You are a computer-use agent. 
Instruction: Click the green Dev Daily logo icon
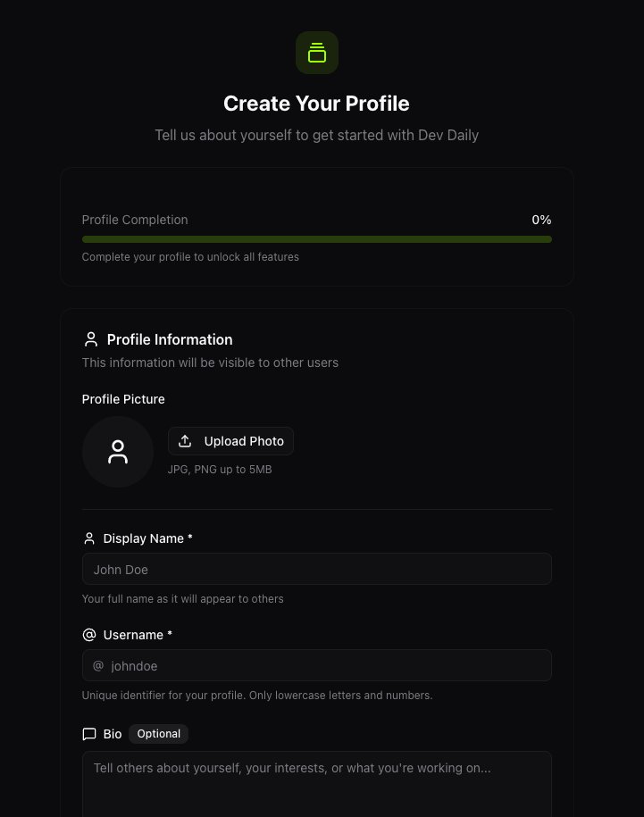point(317,53)
